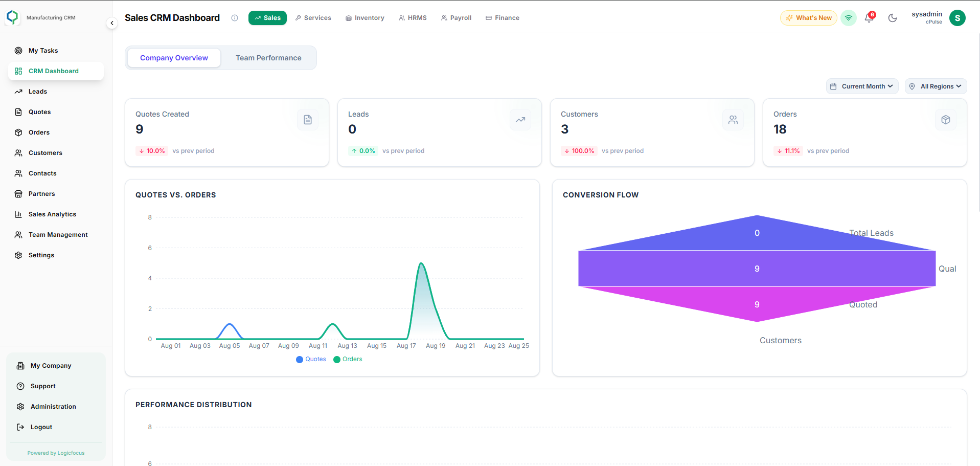This screenshot has width=980, height=466.
Task: Select the Company Overview tab
Action: click(174, 58)
